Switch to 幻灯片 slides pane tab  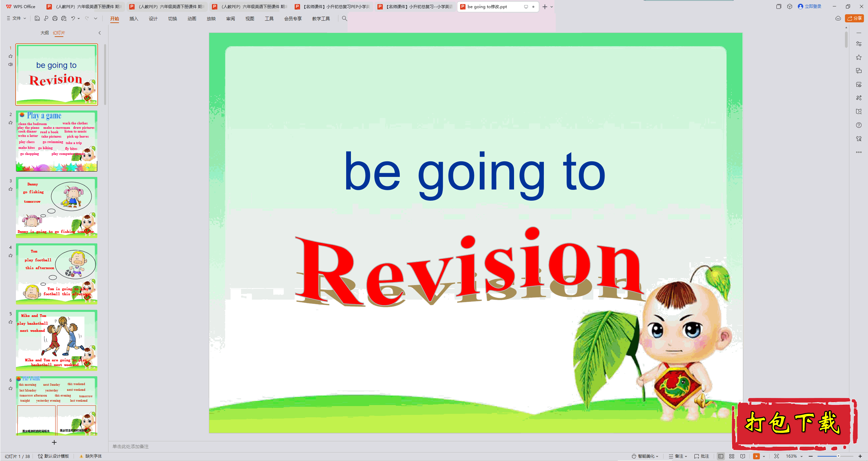pos(59,33)
